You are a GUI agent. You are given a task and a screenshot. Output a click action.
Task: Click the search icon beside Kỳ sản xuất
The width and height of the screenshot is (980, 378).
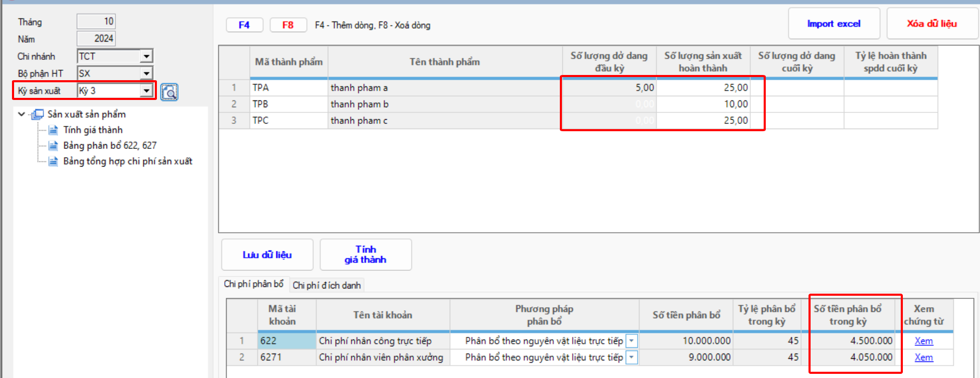click(169, 92)
